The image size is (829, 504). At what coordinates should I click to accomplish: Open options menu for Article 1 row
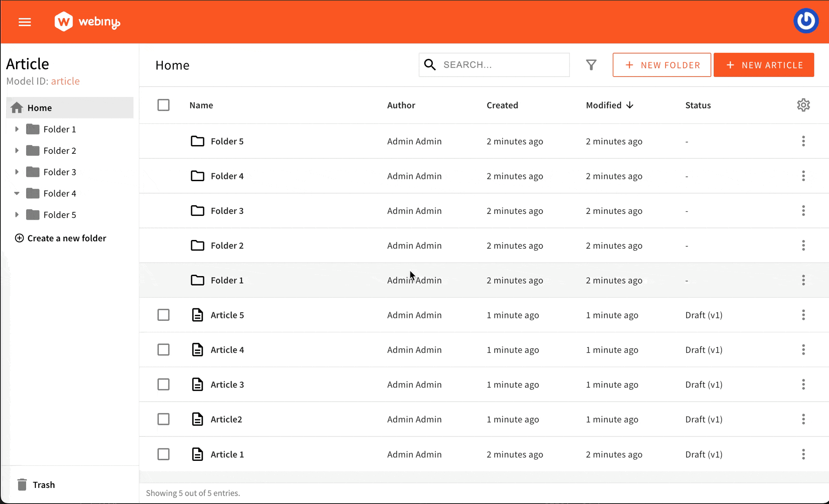pos(803,454)
